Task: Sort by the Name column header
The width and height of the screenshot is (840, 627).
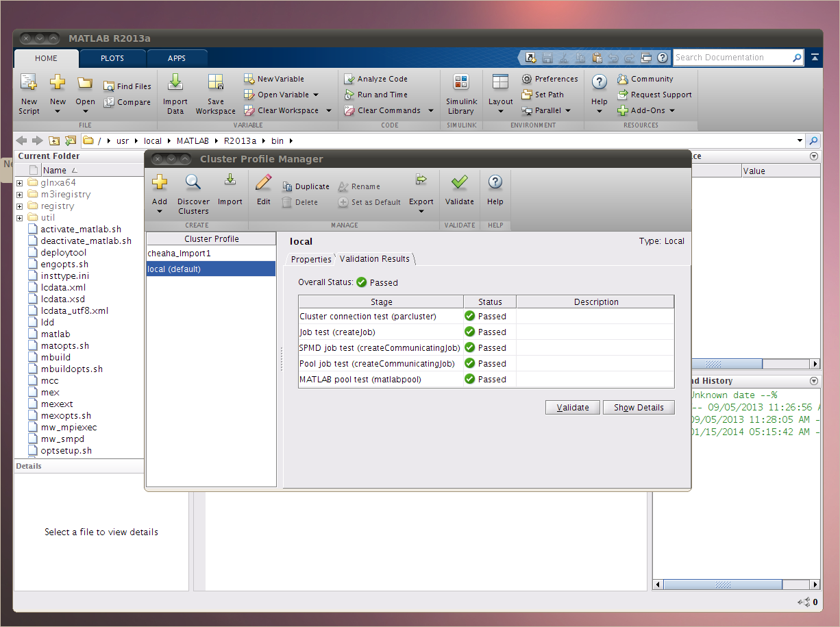Action: [x=92, y=171]
